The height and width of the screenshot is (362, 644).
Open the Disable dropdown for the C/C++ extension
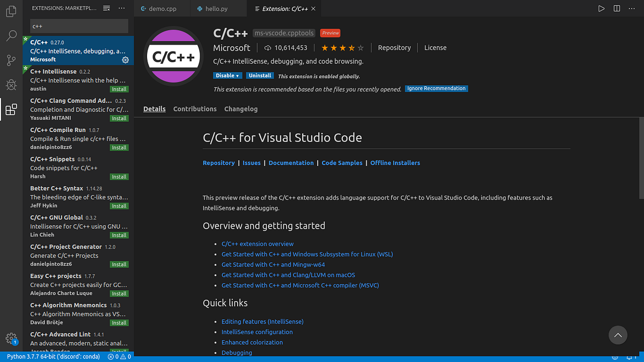(x=228, y=75)
